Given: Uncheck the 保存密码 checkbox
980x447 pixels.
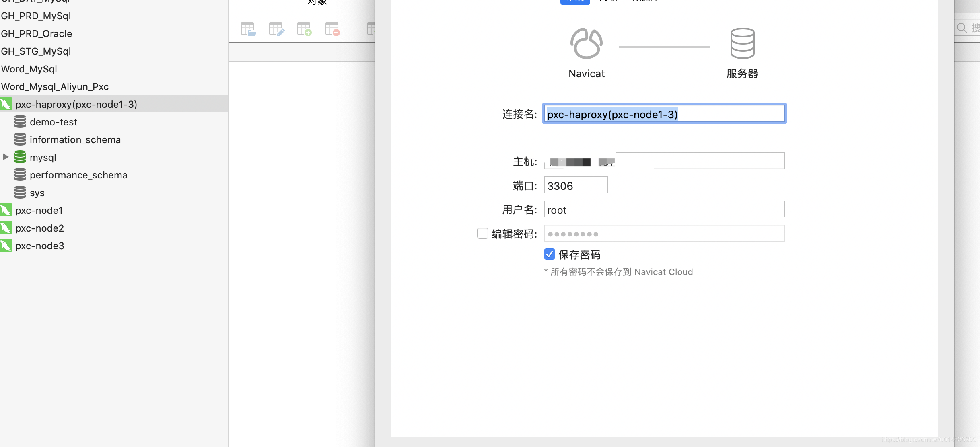Looking at the screenshot, I should (550, 254).
